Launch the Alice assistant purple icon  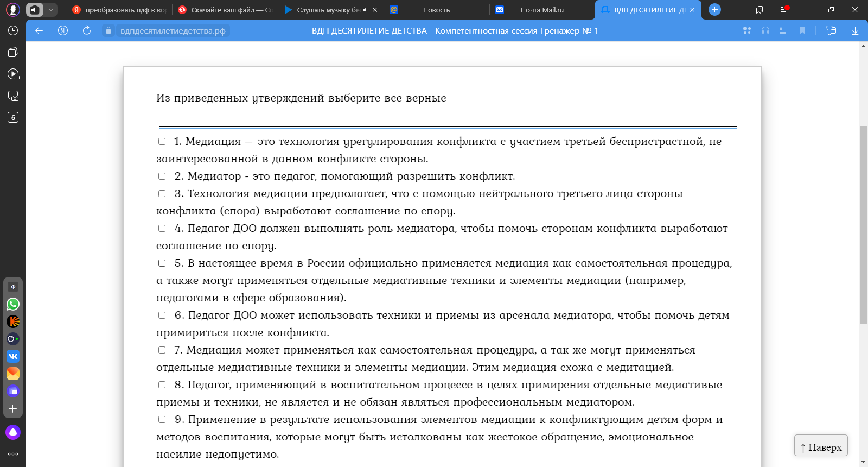(x=13, y=432)
